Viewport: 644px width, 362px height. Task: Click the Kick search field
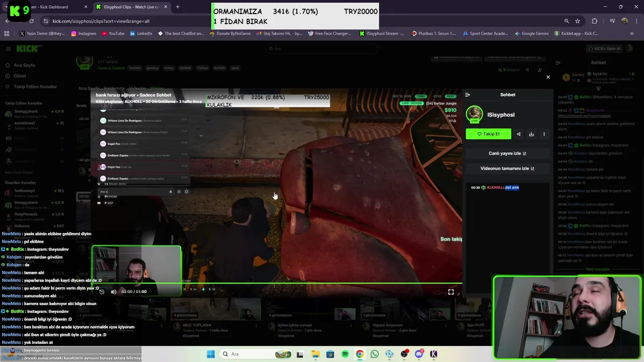(322, 49)
